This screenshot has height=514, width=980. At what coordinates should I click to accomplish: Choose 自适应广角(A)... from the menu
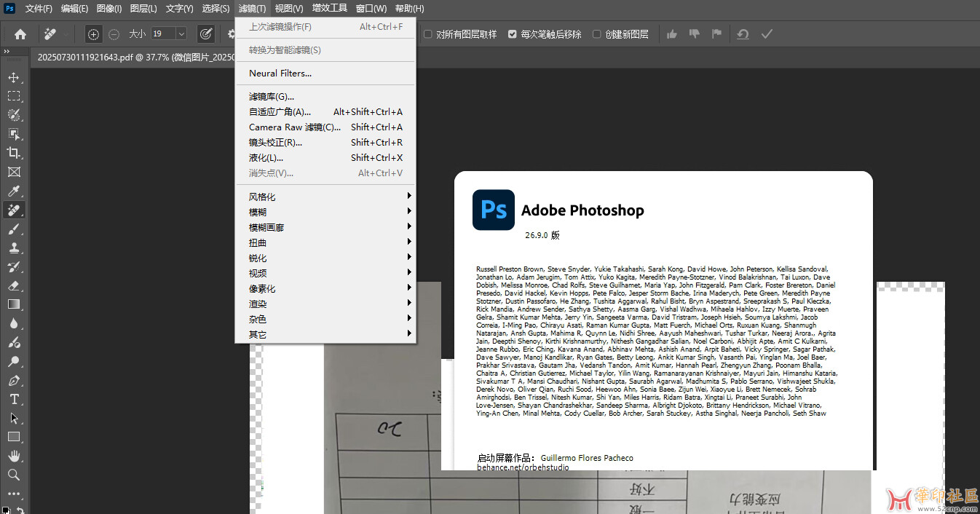pyautogui.click(x=325, y=112)
